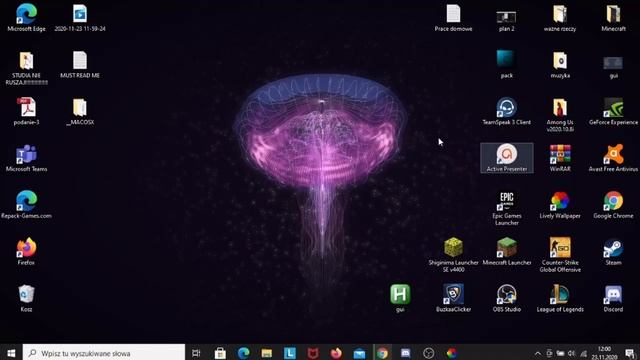
Task: Open Microsoft Store from the taskbar
Action: pos(220,353)
